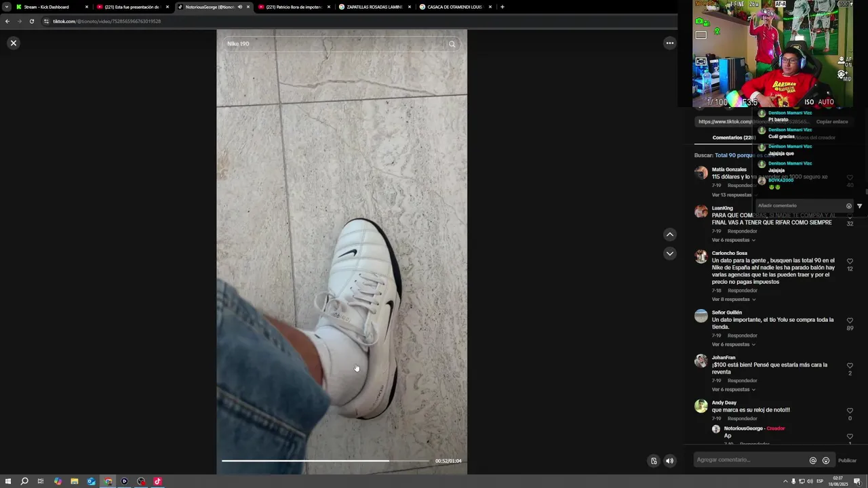Reload the page with refresh icon
This screenshot has height=488, width=868.
[x=31, y=21]
